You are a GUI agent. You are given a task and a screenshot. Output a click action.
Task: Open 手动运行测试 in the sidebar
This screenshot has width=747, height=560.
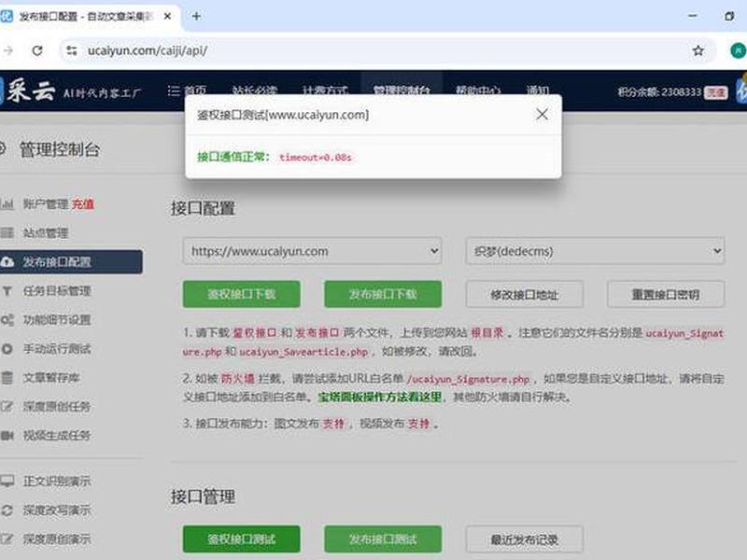pos(57,349)
